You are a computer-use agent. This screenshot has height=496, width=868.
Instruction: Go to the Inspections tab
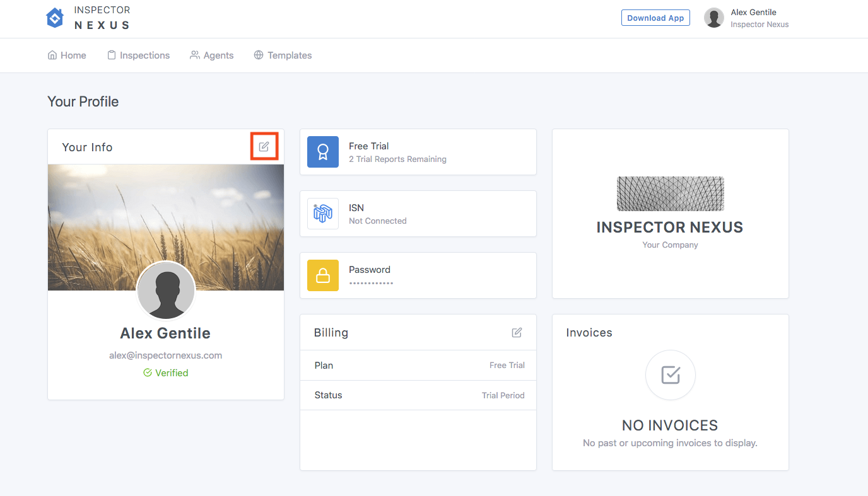(x=138, y=55)
